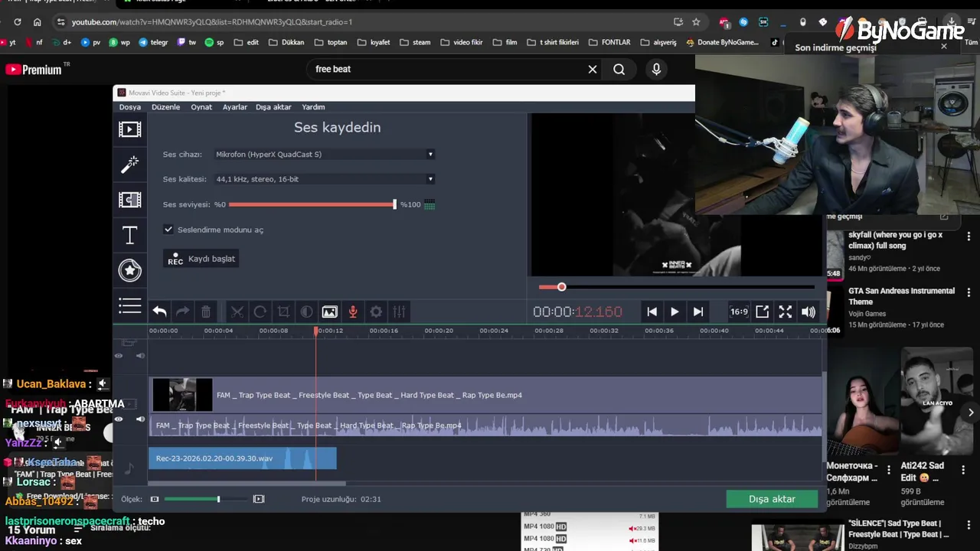Rotate clip with rotate icon

pos(260,311)
